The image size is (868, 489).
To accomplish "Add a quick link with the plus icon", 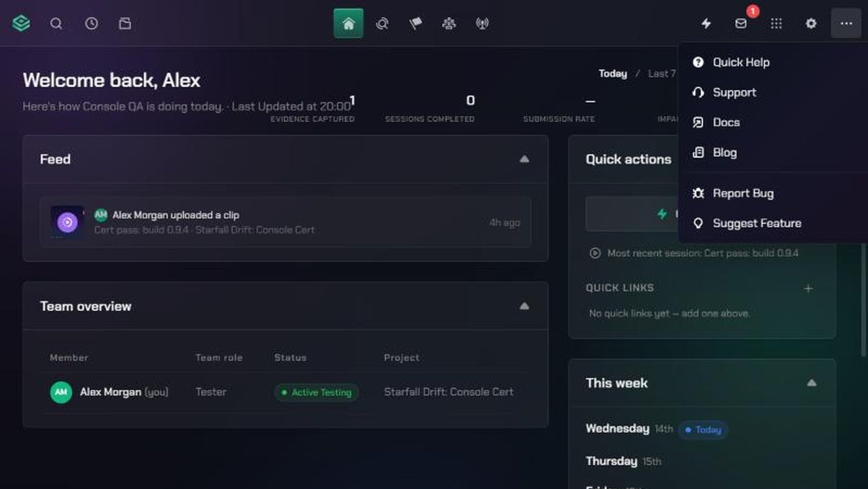I will tap(808, 289).
